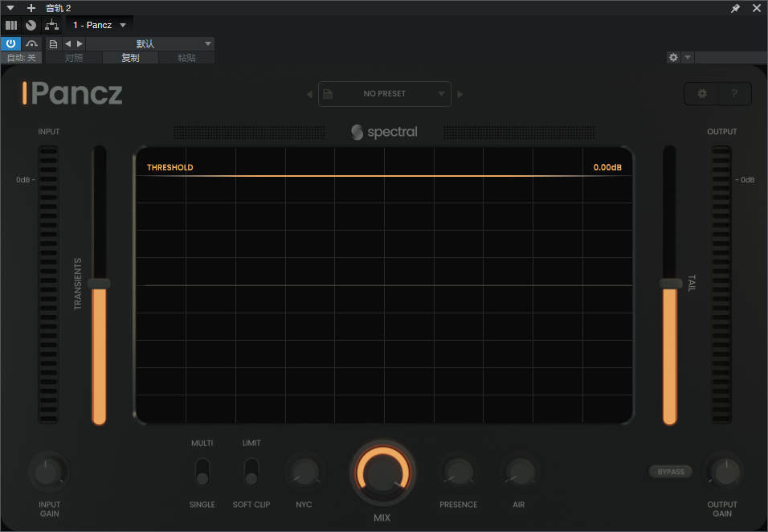Open the 默认 preset dropdown
Viewport: 768px width, 532px height.
[x=150, y=44]
